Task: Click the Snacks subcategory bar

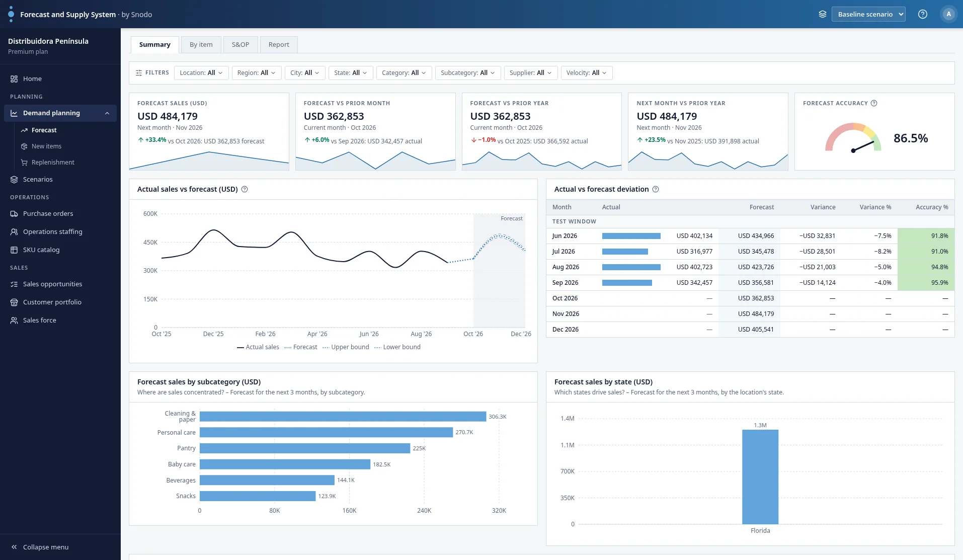Action: (x=258, y=496)
